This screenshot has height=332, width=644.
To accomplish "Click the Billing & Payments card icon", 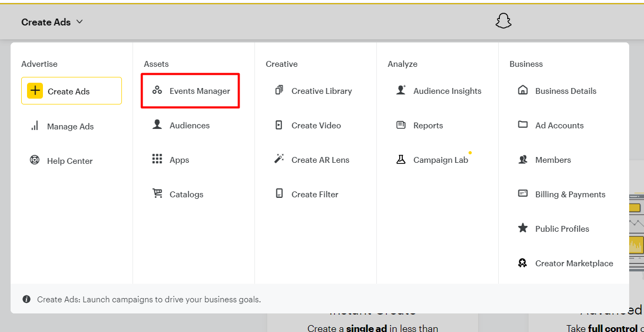I will click(523, 194).
